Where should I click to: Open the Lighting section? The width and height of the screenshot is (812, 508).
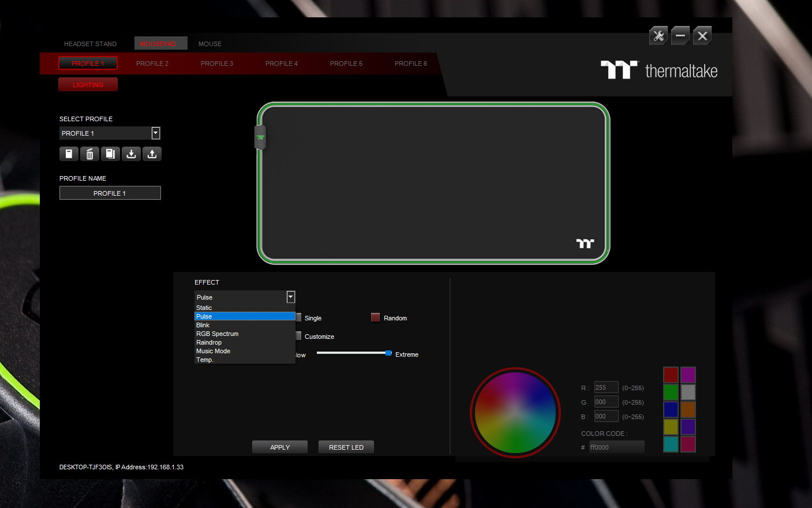[88, 84]
